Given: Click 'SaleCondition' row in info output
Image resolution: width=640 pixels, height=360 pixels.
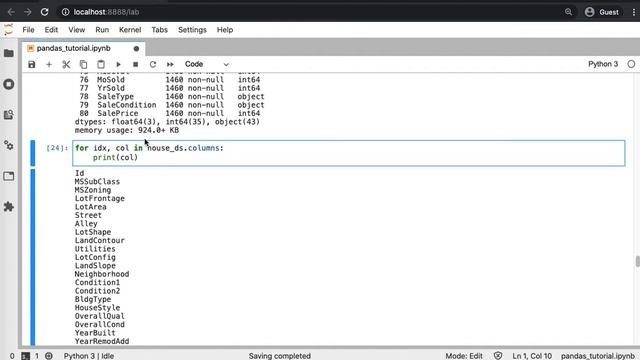Looking at the screenshot, I should click(x=172, y=105).
